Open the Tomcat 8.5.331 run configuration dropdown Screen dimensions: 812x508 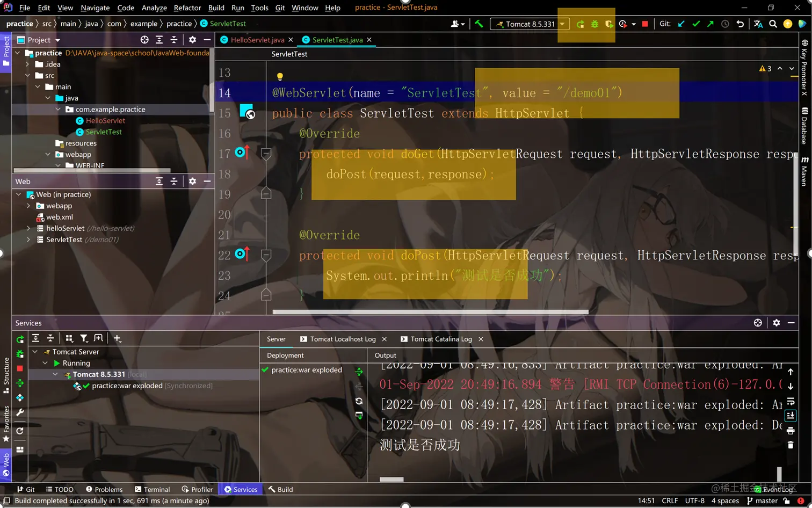coord(530,24)
